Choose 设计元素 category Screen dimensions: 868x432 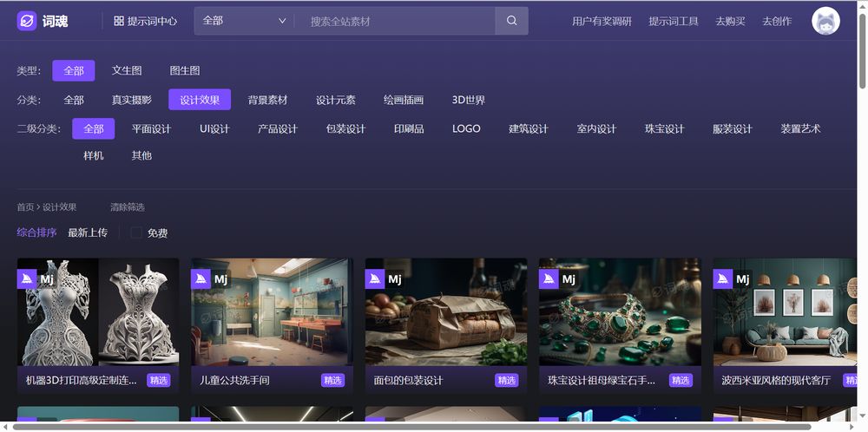tap(335, 100)
